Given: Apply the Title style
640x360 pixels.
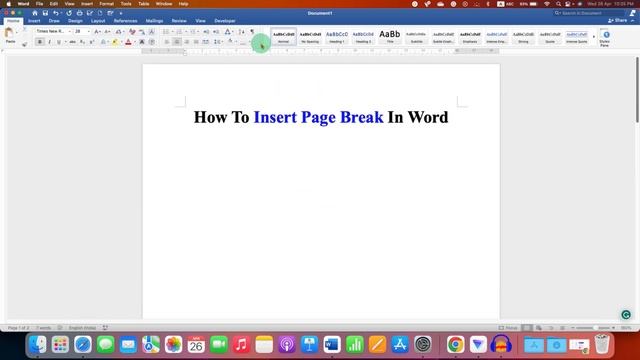Looking at the screenshot, I should click(390, 37).
